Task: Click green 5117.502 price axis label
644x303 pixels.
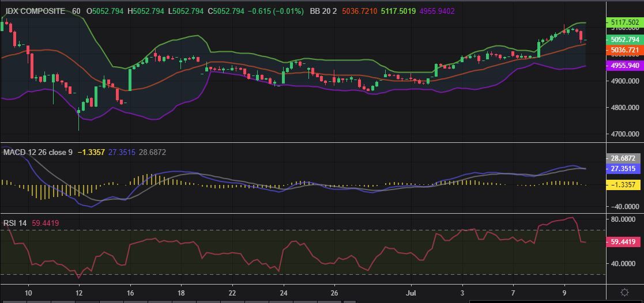Action: point(624,24)
